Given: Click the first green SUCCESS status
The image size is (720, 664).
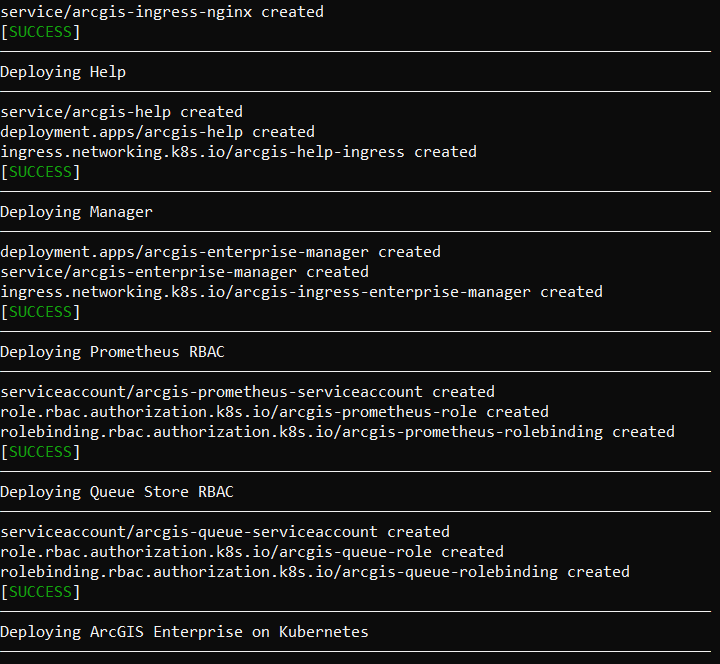Looking at the screenshot, I should [x=40, y=32].
